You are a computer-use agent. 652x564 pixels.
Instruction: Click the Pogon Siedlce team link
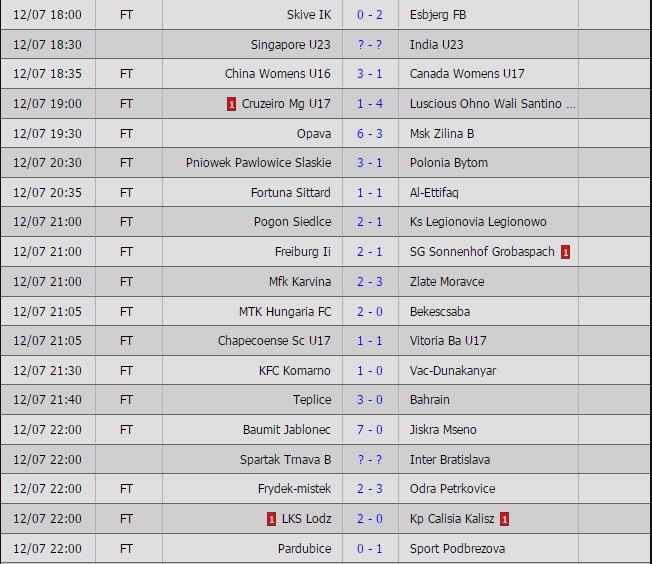(292, 222)
